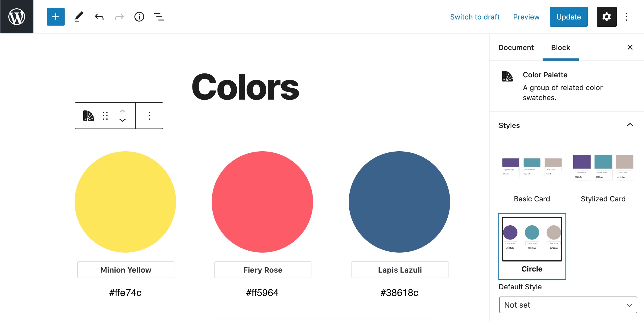Click the undo arrow icon
Viewport: 644px width, 321px height.
tap(99, 17)
